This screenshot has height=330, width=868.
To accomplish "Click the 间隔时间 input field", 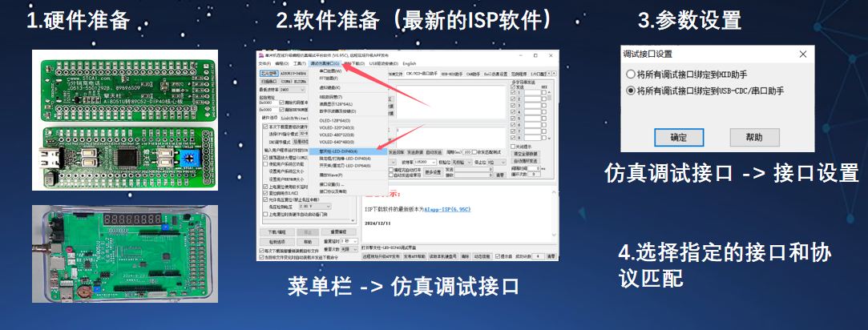I will pos(536,168).
